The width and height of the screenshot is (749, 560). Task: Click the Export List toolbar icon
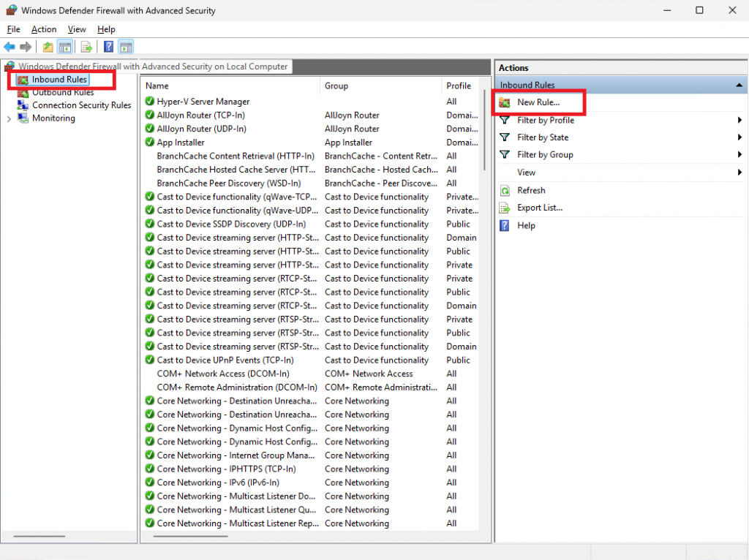coord(86,47)
